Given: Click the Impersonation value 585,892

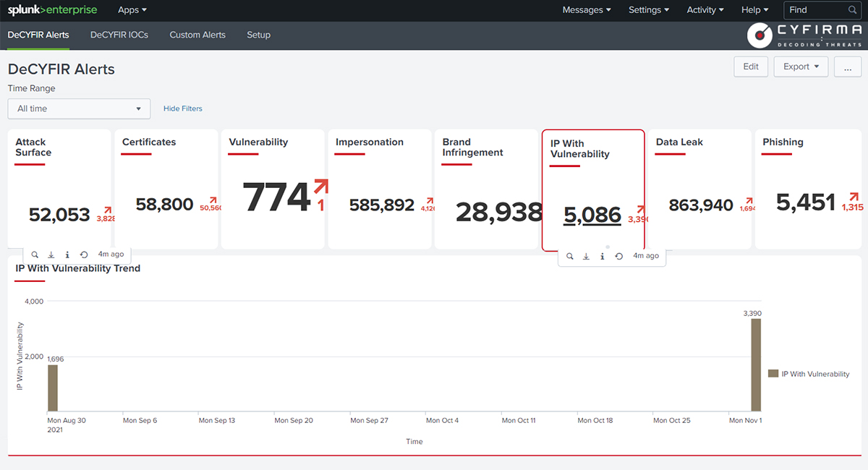Looking at the screenshot, I should pos(382,205).
